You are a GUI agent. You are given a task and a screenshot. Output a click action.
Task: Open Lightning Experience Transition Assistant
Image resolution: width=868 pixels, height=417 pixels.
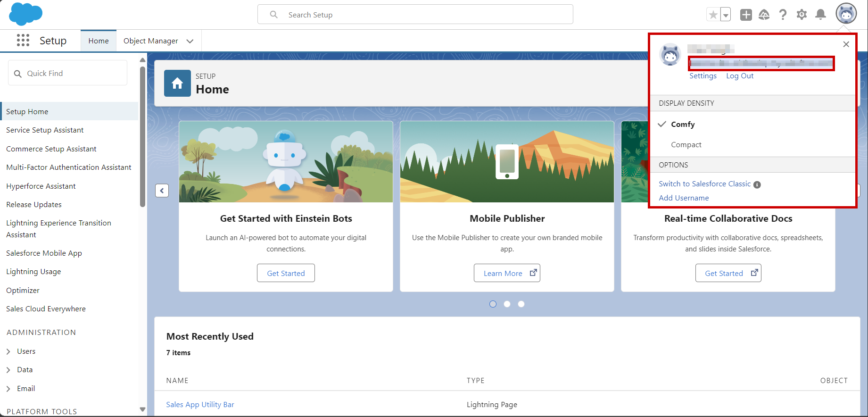click(58, 229)
